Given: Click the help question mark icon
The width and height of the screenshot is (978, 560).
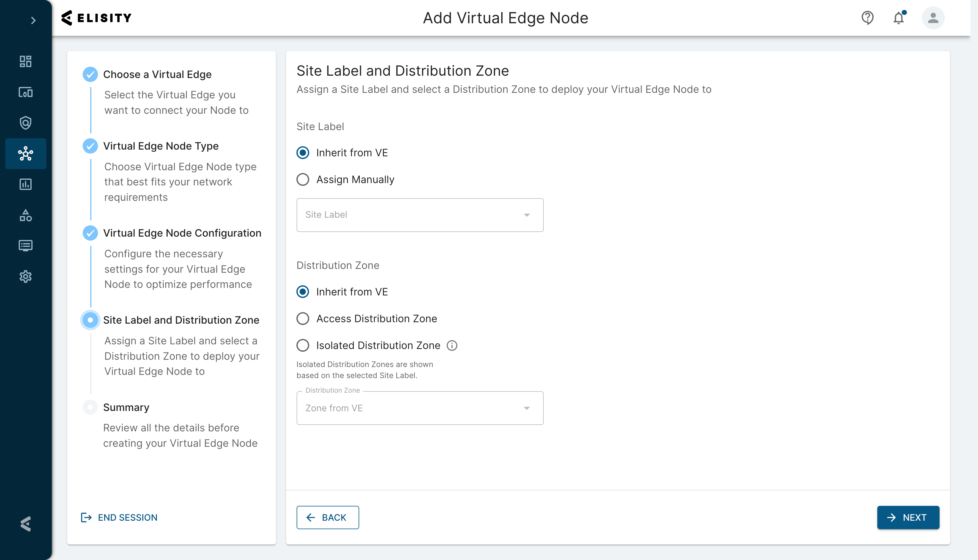Looking at the screenshot, I should (867, 18).
